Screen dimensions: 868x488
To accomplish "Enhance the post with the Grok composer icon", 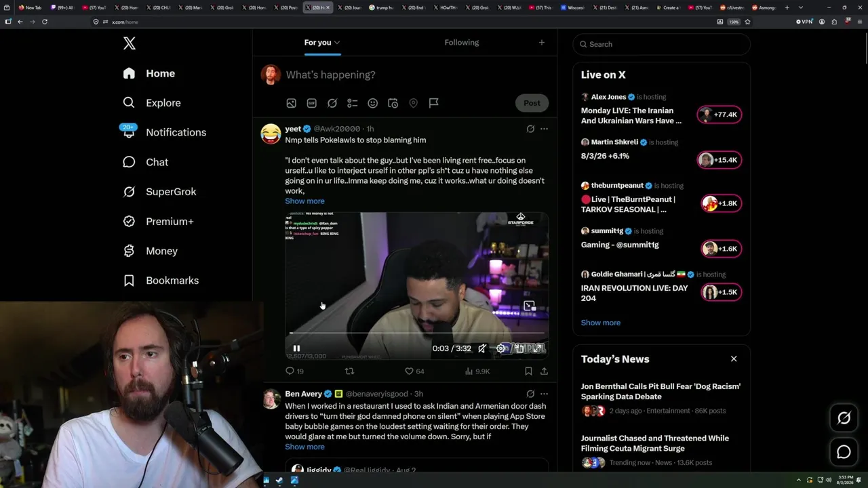I will (x=332, y=103).
